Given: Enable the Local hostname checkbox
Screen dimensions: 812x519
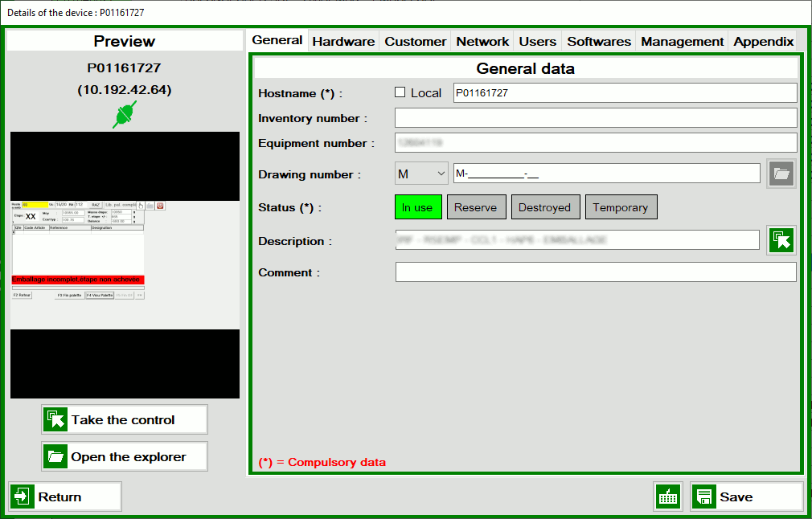Looking at the screenshot, I should pos(400,92).
